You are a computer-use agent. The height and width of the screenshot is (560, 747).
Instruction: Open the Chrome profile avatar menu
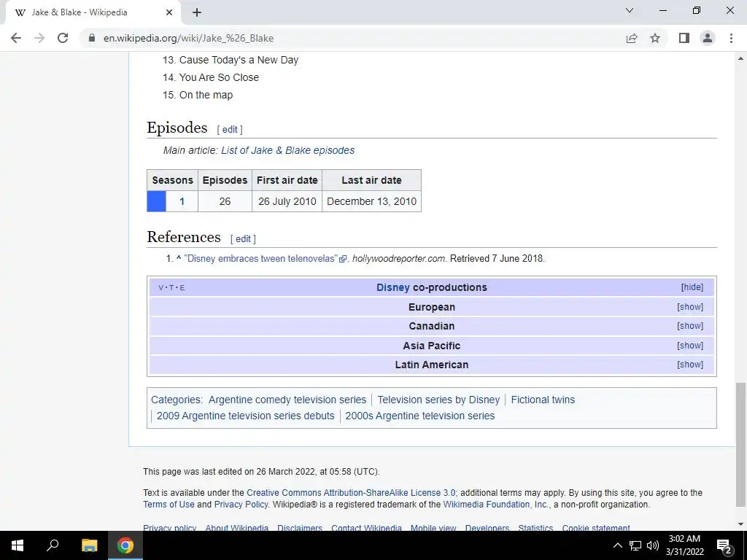(x=708, y=38)
